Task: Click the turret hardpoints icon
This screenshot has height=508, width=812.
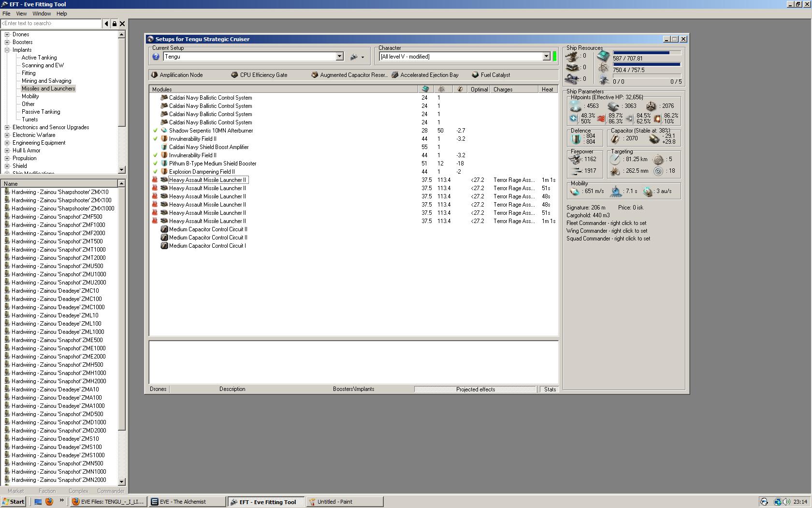Action: tap(573, 56)
